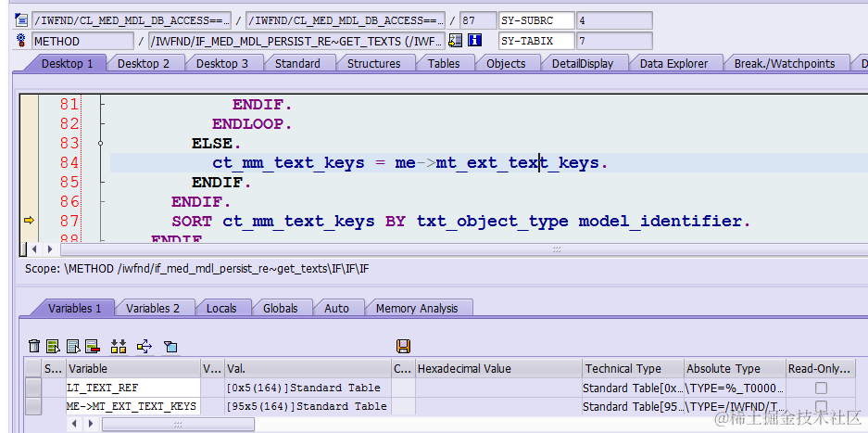
Task: Select the Memory Analysis tab
Action: tap(417, 308)
